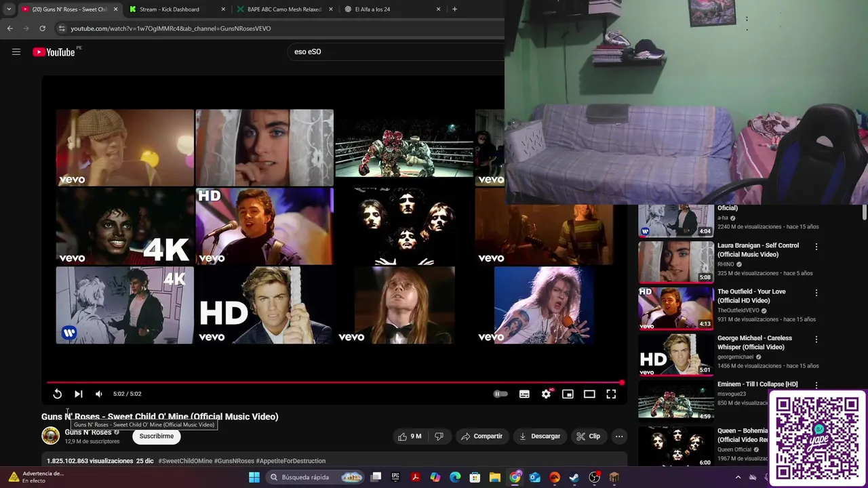Screen dimensions: 868x488
Task: Open the Chrome tab search chevron
Action: pyautogui.click(x=8, y=9)
